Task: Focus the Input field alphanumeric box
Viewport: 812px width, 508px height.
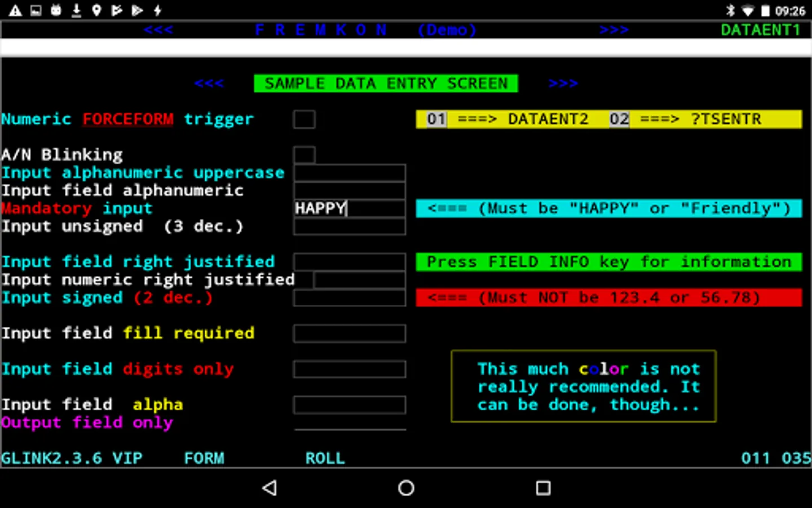Action: [350, 191]
